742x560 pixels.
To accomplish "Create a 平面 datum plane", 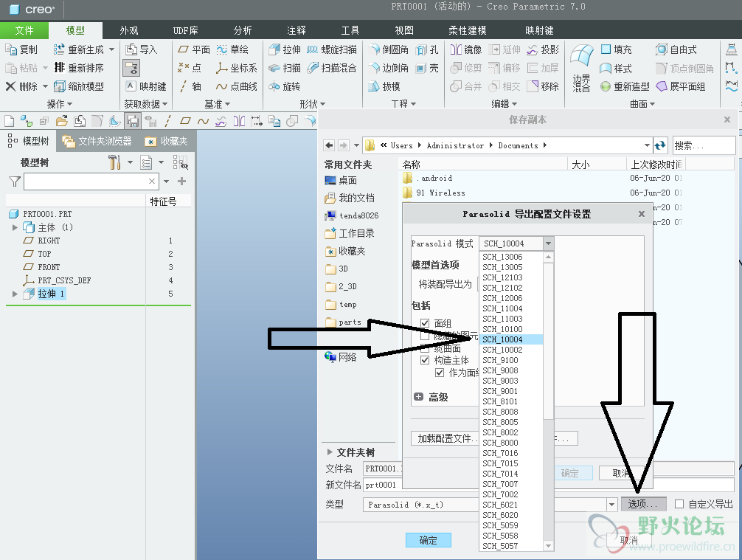I will [193, 49].
